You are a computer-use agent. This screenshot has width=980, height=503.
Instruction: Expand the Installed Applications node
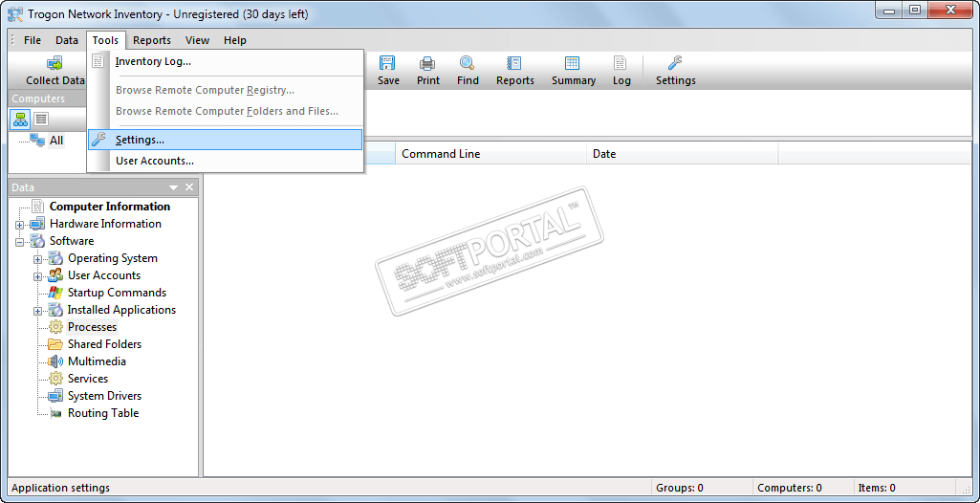38,310
